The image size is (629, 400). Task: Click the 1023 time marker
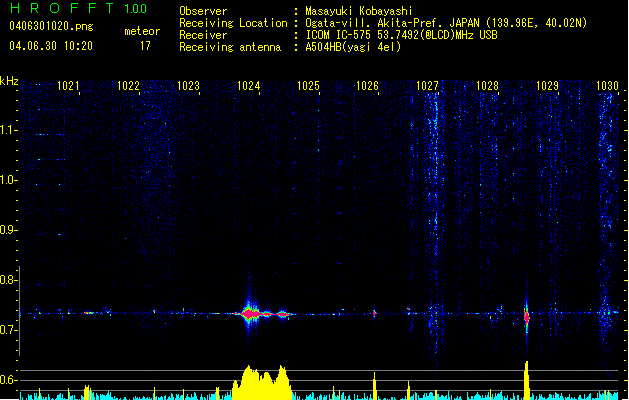188,86
